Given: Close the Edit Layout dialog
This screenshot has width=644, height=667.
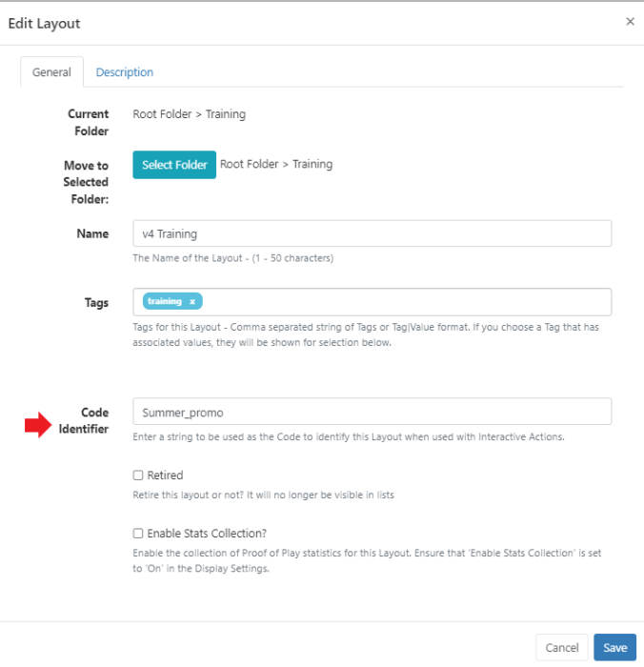Looking at the screenshot, I should (x=629, y=22).
